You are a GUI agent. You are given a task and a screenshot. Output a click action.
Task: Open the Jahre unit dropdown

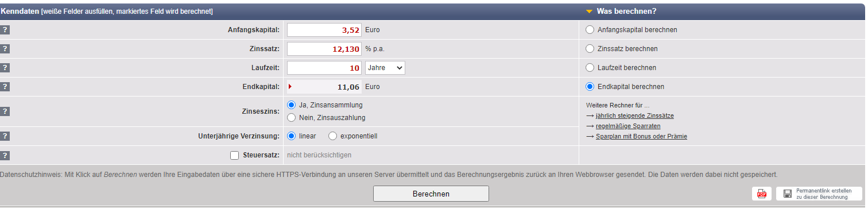[385, 68]
